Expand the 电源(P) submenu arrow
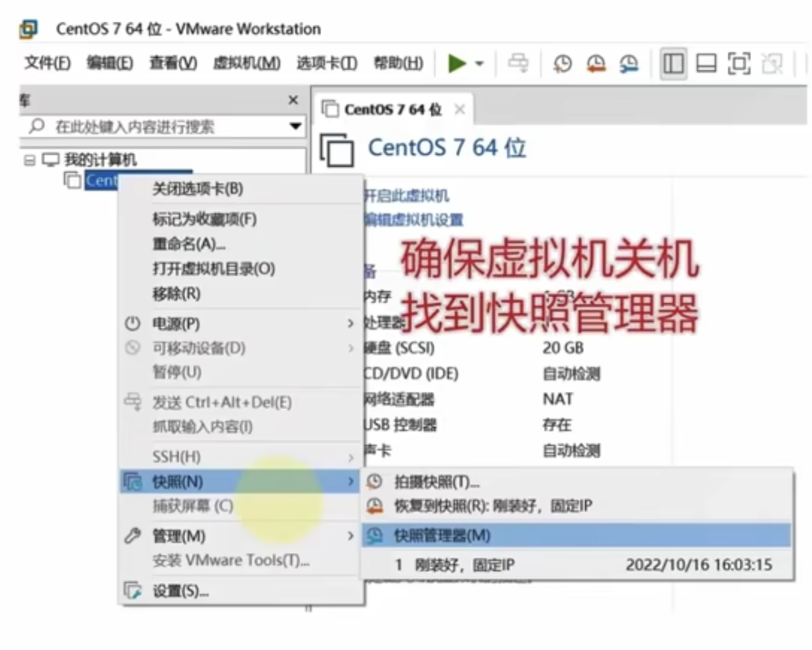Viewport: 812px width, 650px height. pyautogui.click(x=351, y=324)
